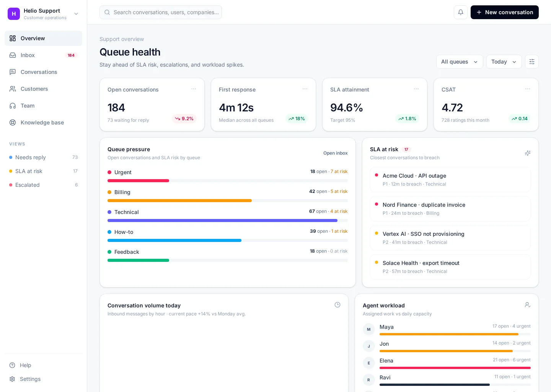This screenshot has height=392, width=551.
Task: Open the Nord Finance duplicate invoice conversation
Action: point(450,209)
